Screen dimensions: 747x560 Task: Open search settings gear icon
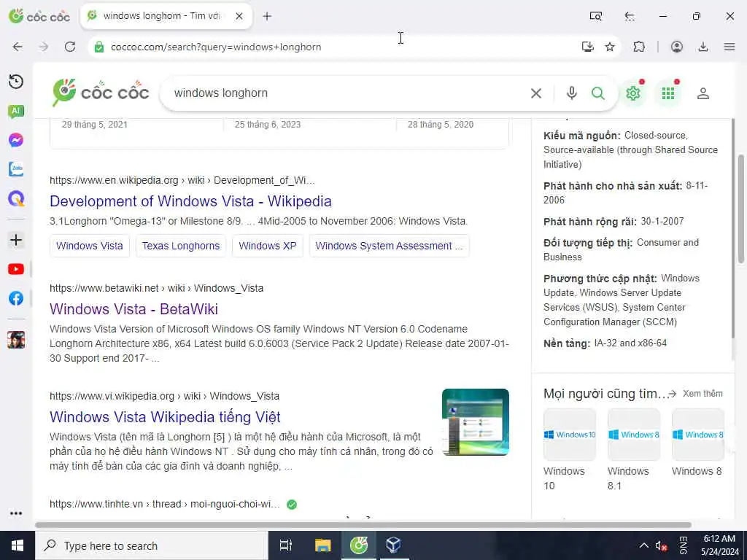(x=633, y=93)
